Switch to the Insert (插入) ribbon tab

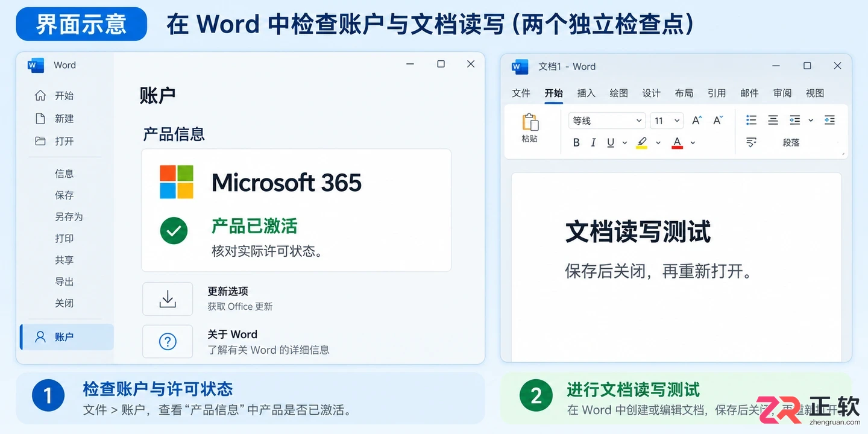point(586,93)
